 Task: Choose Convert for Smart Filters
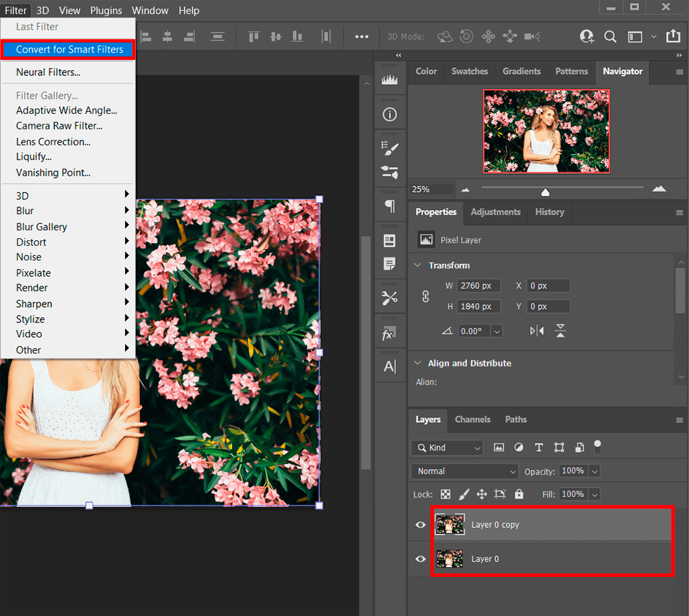coord(69,49)
